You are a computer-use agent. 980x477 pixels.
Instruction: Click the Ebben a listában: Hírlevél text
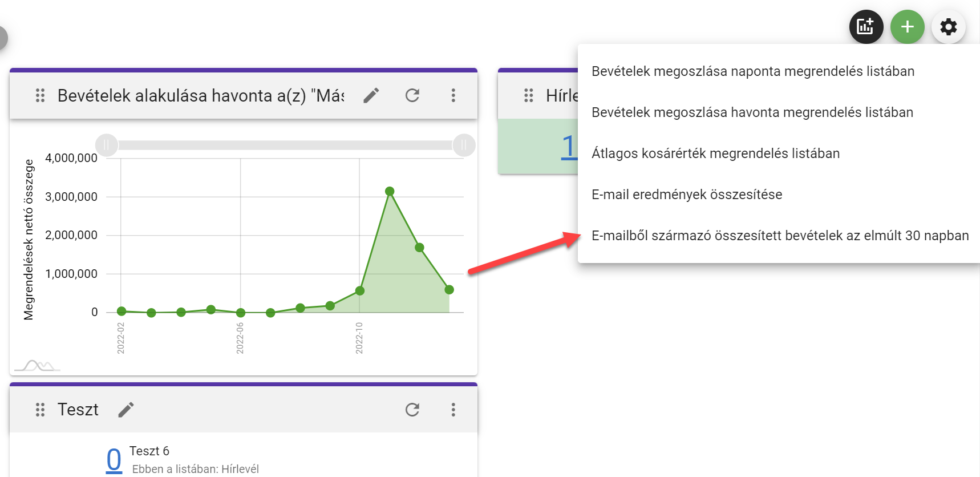196,469
